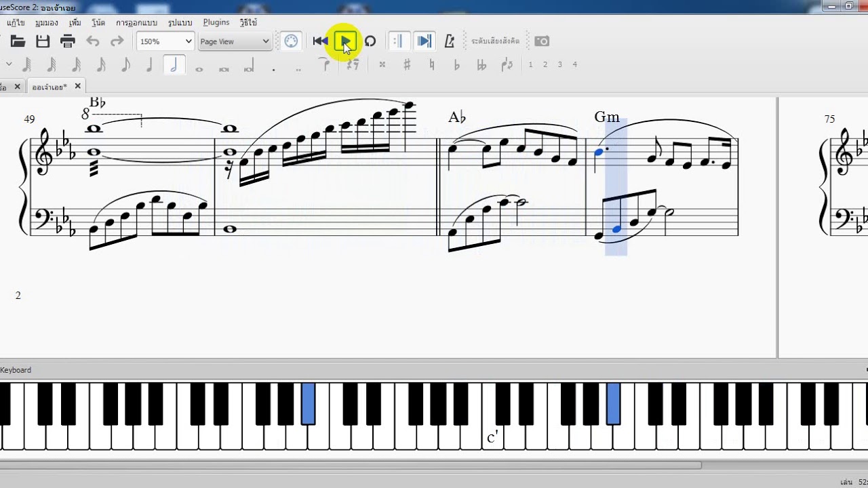Click the horizontal scrollbar below the keyboard
This screenshot has width=868, height=488.
point(351,465)
